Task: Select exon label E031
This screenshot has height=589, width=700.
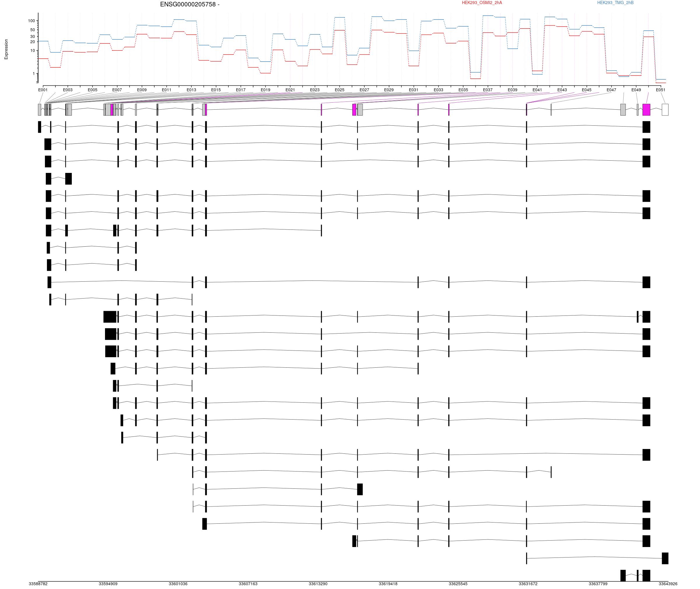Action: point(414,90)
